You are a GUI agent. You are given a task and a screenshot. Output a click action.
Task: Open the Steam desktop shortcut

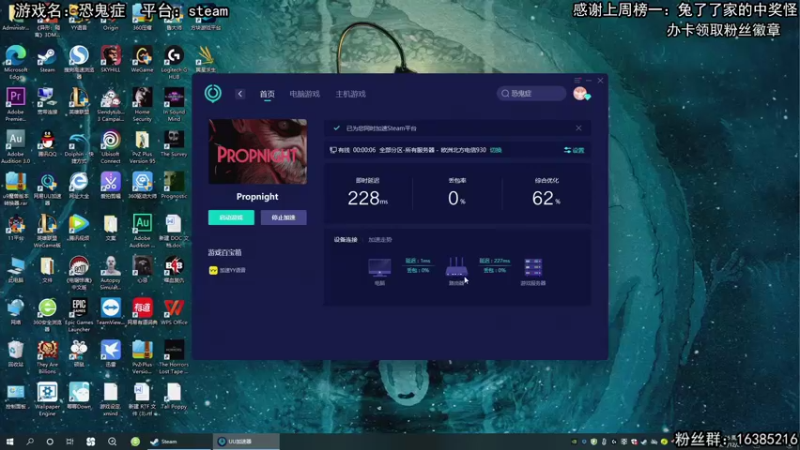point(47,59)
